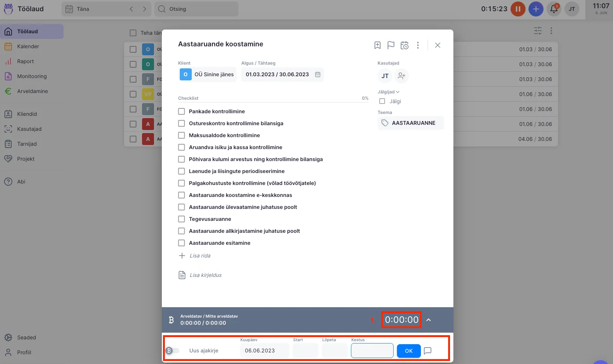613x364 pixels.
Task: Open the calendar-clock scheduling icon
Action: (404, 45)
